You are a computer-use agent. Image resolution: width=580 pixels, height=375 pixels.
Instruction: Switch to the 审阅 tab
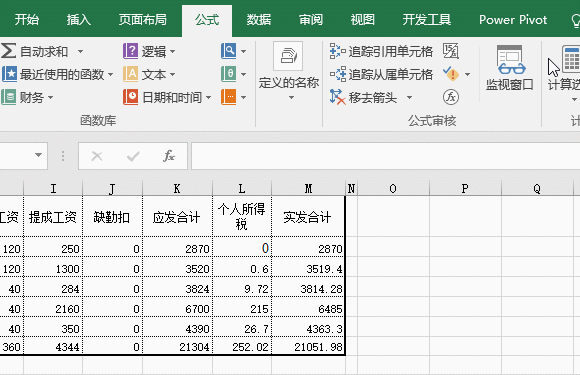[311, 20]
